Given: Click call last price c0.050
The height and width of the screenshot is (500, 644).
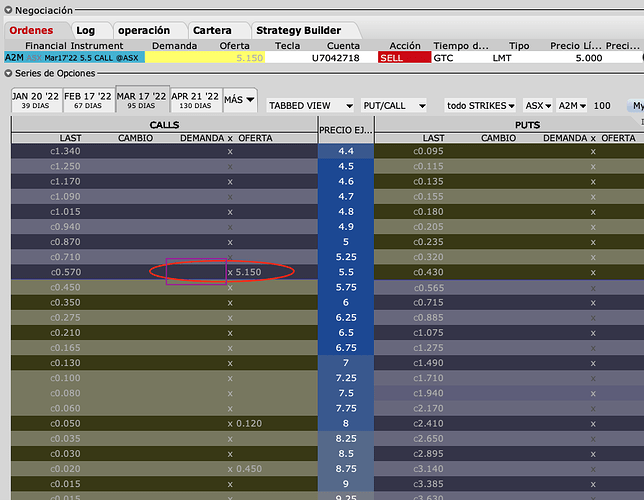Looking at the screenshot, I should [x=65, y=423].
